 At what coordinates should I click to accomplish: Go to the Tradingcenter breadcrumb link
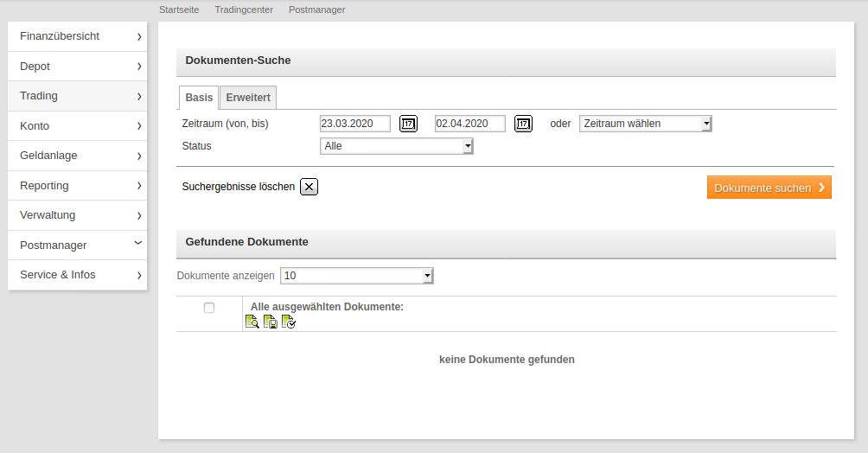[x=244, y=10]
